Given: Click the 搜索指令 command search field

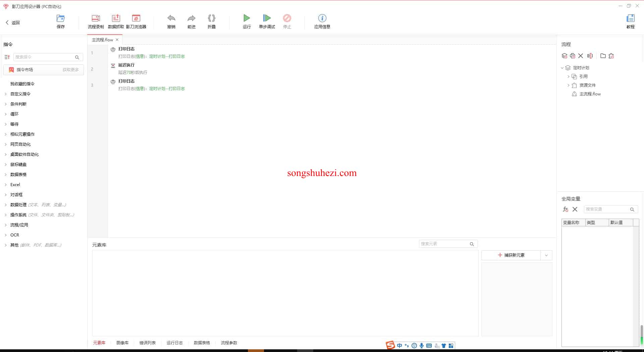Looking at the screenshot, I should pos(48,57).
